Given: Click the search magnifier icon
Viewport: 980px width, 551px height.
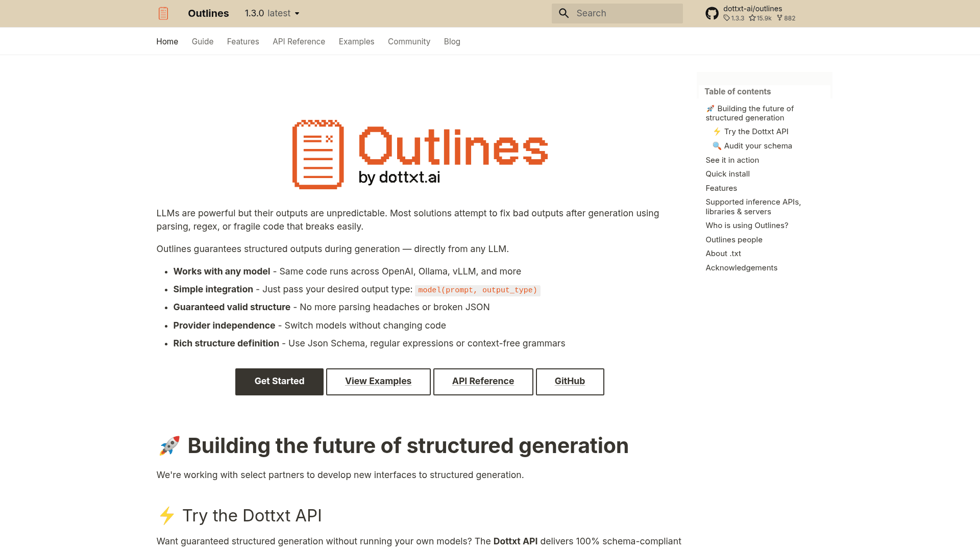Looking at the screenshot, I should (x=563, y=13).
